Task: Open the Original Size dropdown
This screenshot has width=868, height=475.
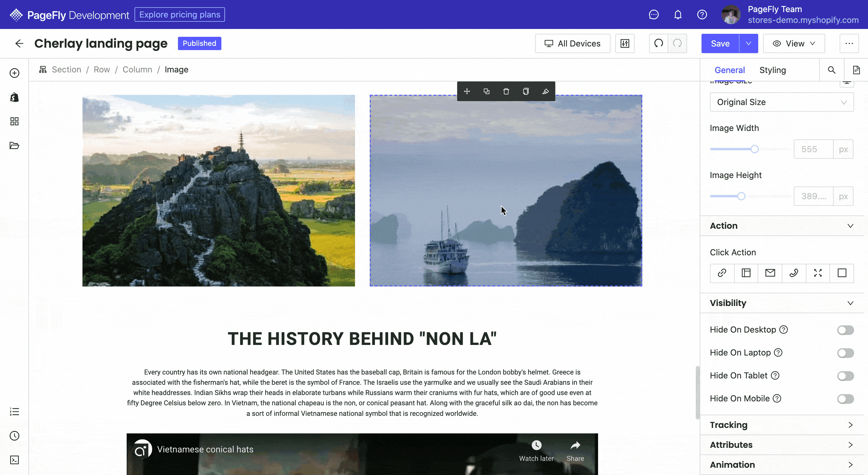Action: click(781, 102)
